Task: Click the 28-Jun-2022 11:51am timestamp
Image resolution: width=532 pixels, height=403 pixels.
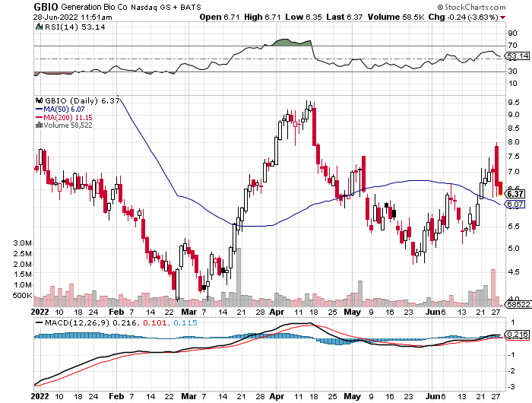Action: [73, 17]
